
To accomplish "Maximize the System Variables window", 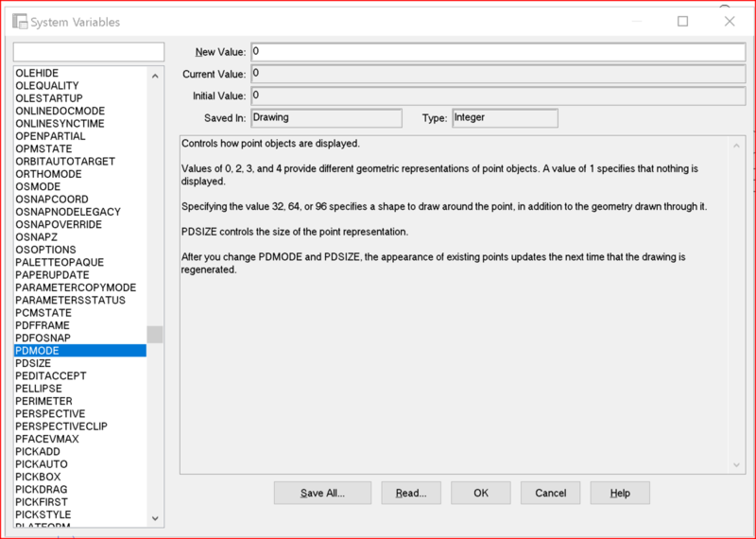I will coord(682,21).
